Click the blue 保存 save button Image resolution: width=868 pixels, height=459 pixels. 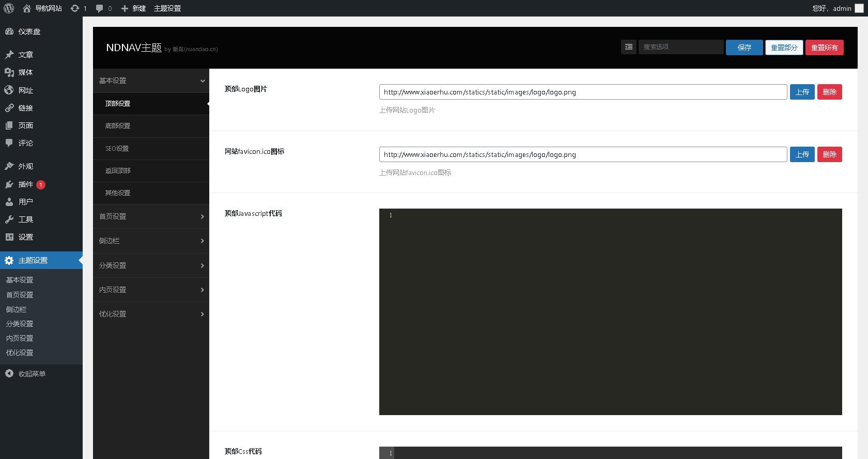[745, 48]
